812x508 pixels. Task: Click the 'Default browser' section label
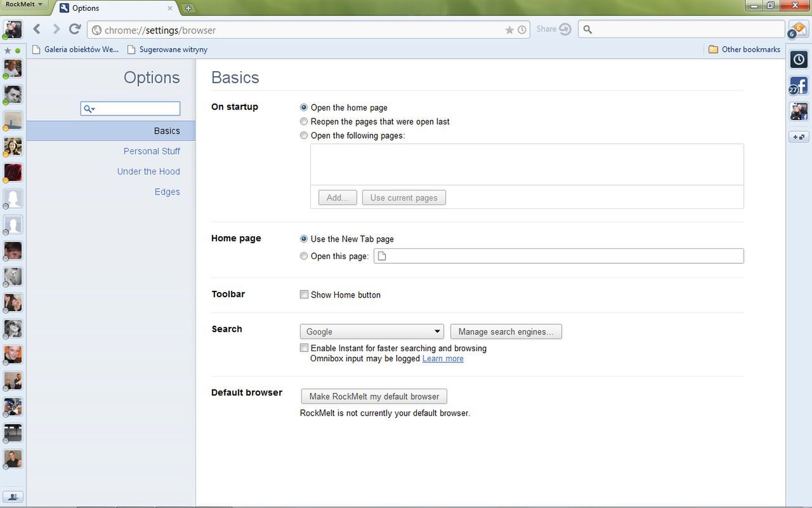(247, 392)
